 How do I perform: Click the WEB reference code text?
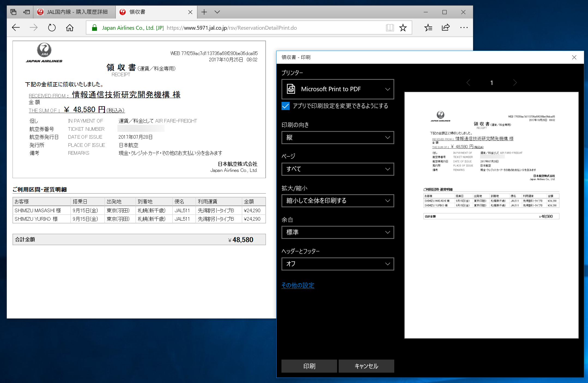click(214, 53)
